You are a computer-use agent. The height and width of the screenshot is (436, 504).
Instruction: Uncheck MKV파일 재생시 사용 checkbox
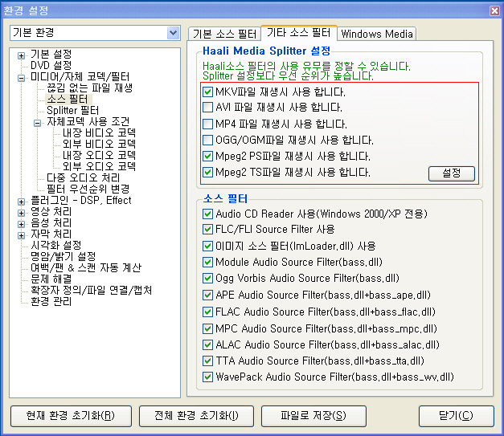click(207, 92)
